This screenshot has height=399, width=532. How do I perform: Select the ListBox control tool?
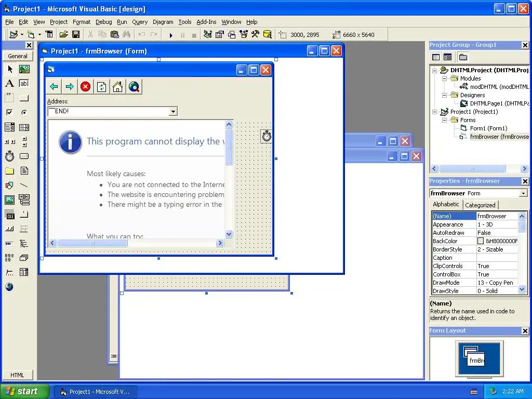24,127
